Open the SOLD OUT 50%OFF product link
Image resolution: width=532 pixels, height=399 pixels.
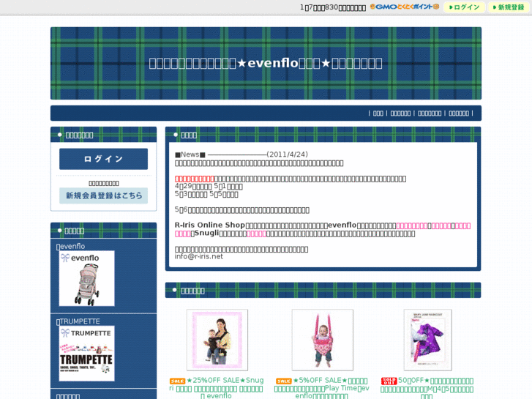tap(428, 388)
